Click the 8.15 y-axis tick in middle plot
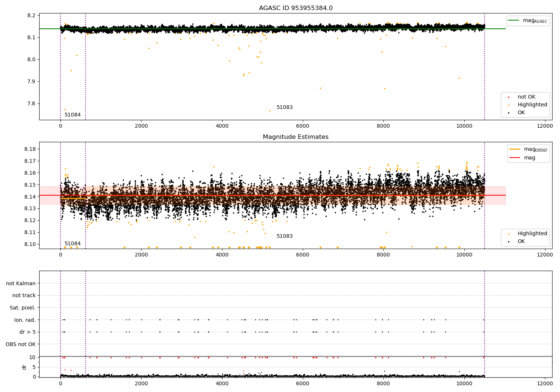This screenshot has height=392, width=560. 30,185
